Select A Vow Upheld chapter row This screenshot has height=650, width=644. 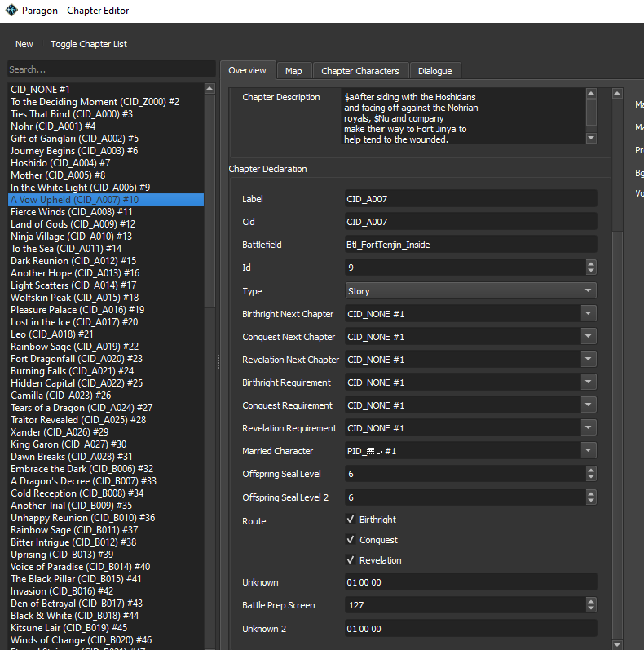[x=106, y=199]
